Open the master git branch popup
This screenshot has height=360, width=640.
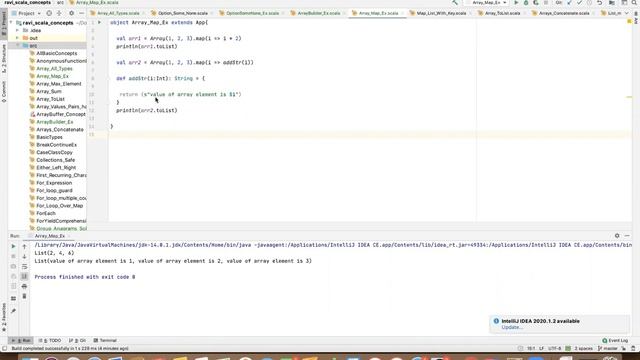608,349
